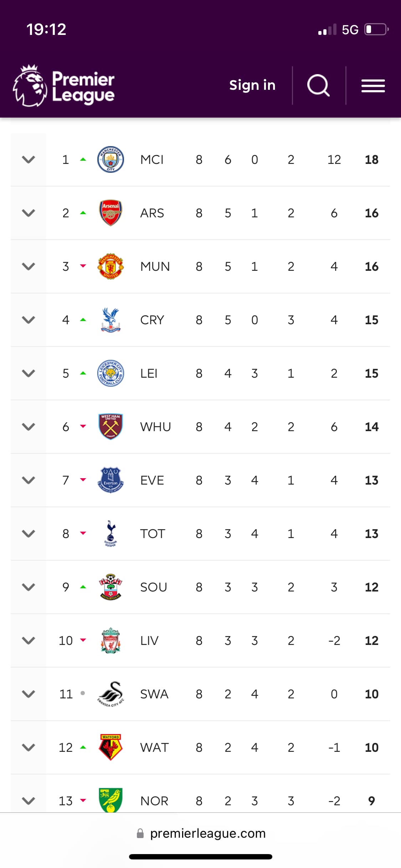The height and width of the screenshot is (868, 401).
Task: Click the West Ham United crest
Action: coord(110,427)
